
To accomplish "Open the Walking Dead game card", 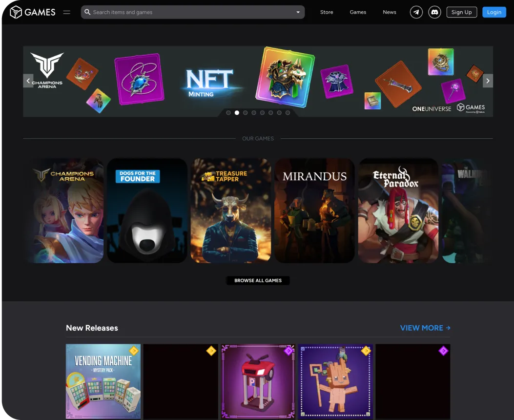I will (x=466, y=210).
